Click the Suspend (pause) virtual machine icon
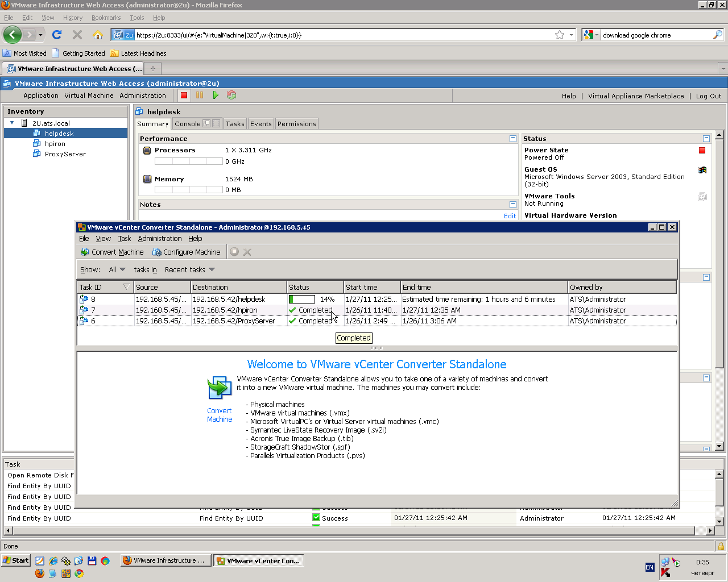 point(200,95)
